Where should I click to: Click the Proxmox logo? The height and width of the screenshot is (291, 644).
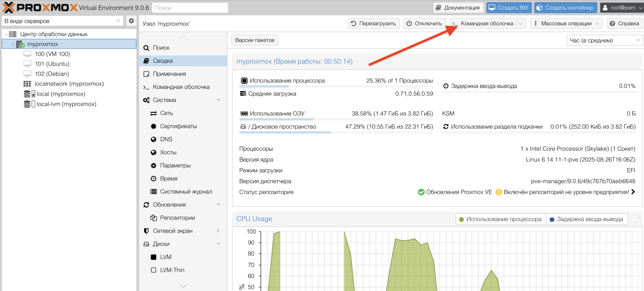click(40, 7)
